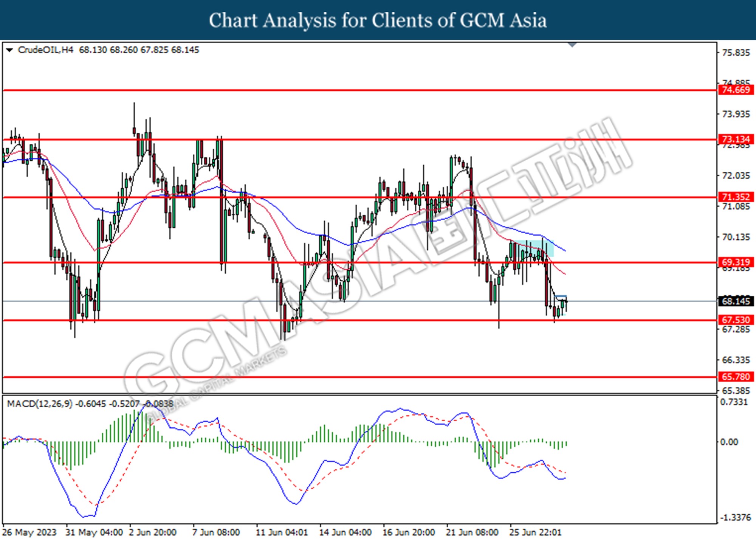Click the MACD(12,26,9) indicator label

[x=39, y=404]
